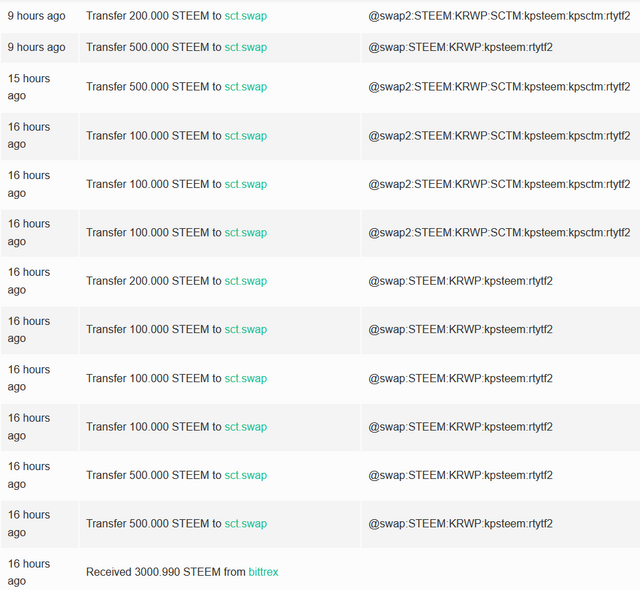Screen dimensions: 640x590
Task: Click the timestamp beside Received 3000.990 STEEM
Action: click(x=29, y=572)
